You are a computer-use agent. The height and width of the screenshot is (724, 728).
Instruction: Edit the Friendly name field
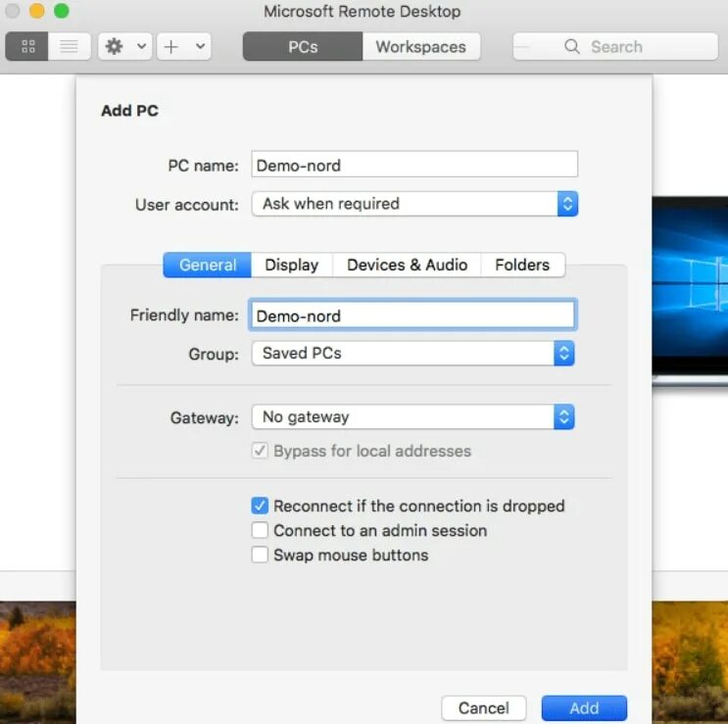coord(413,315)
